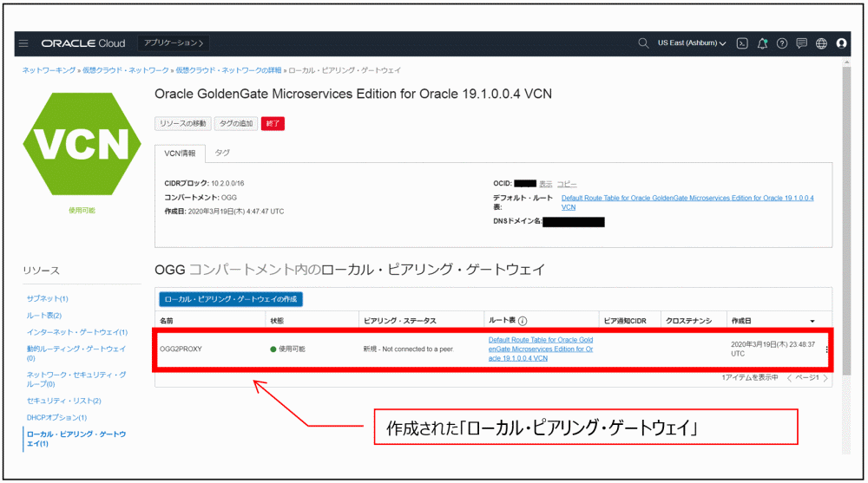Go to the next page arrow
Screen dimensions: 868x483
tap(825, 378)
